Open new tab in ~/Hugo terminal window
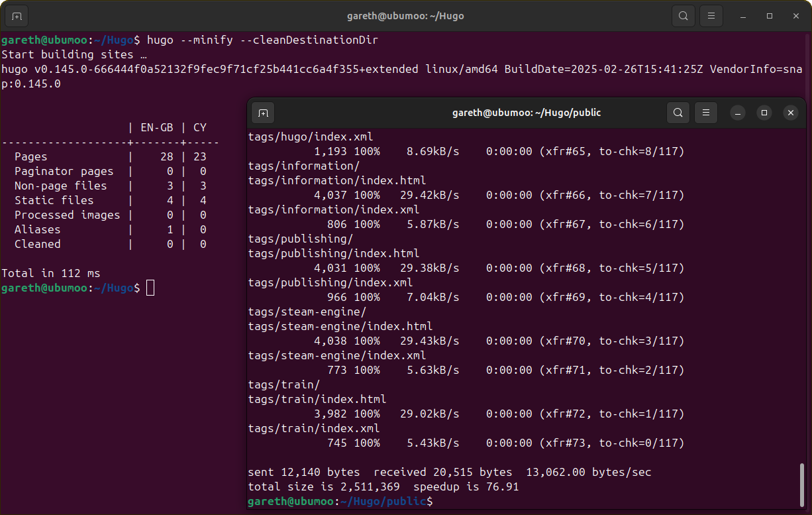This screenshot has height=515, width=812. coord(17,15)
